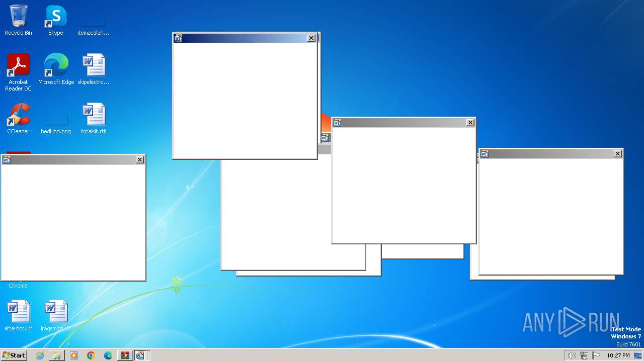Open Acrobat Reader DC desktop shortcut
This screenshot has height=362, width=644.
click(x=18, y=72)
